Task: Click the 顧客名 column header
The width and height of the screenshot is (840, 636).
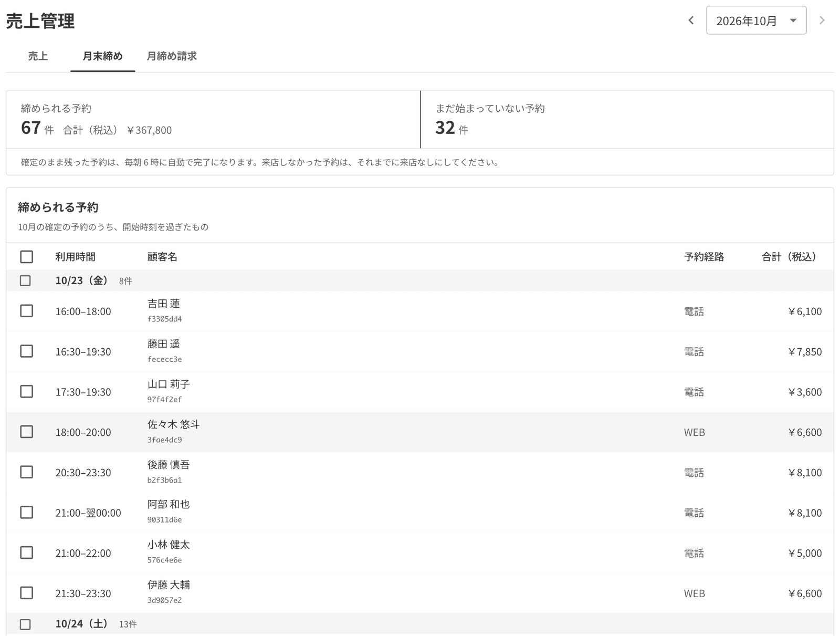Action: [x=162, y=257]
